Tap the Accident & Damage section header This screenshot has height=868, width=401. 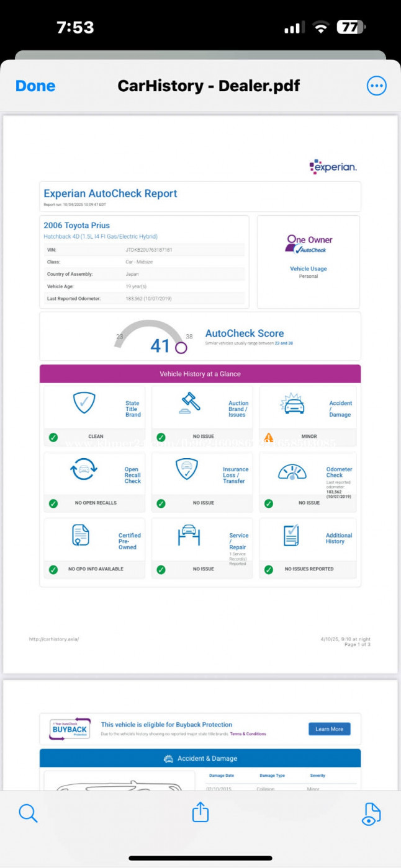[x=200, y=758]
